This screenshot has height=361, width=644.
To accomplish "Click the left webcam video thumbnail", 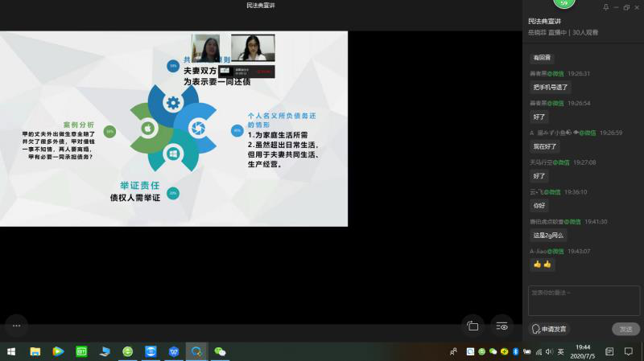I will (x=206, y=48).
